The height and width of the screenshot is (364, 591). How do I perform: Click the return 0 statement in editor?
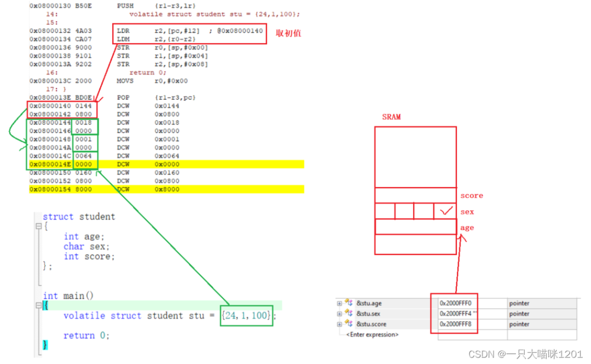tap(86, 336)
